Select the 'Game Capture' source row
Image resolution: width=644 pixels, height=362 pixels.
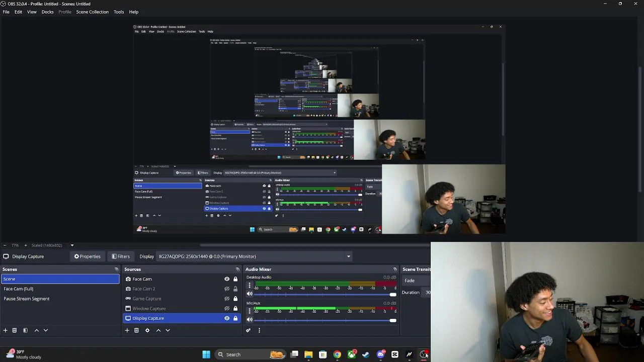click(182, 299)
